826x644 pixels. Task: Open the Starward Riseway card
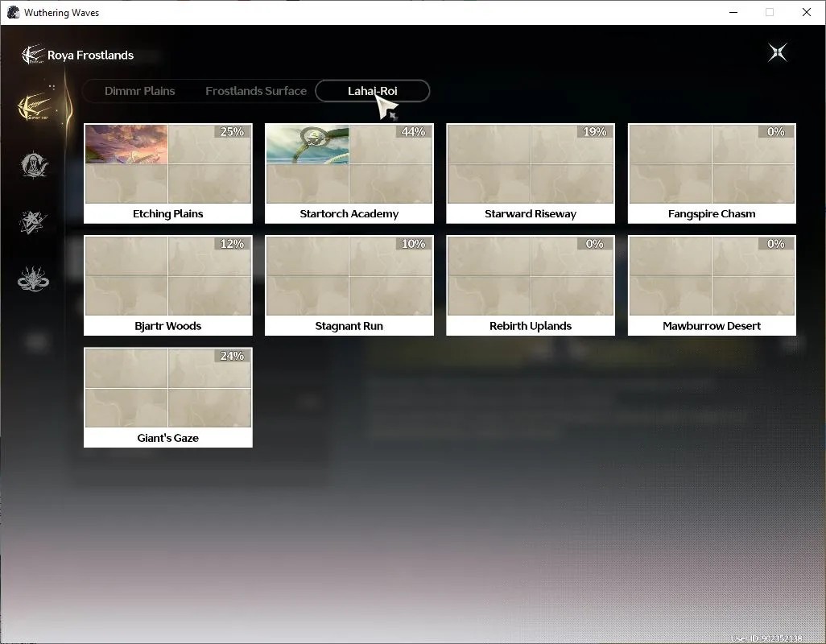tap(531, 173)
